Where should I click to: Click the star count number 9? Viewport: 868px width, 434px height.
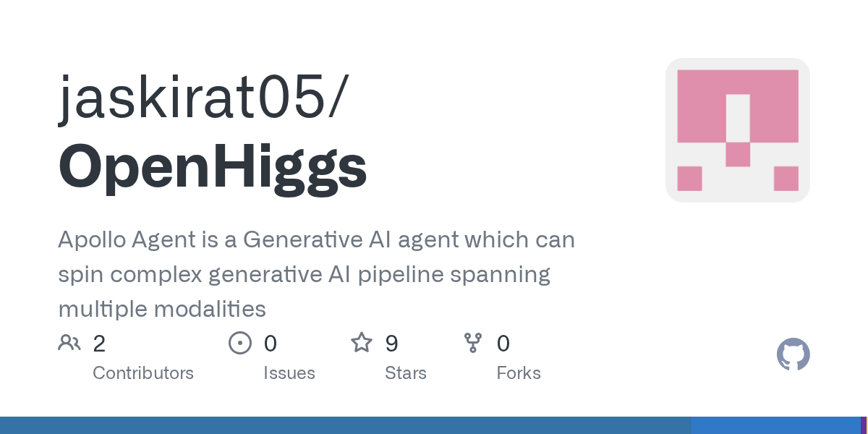[x=391, y=344]
